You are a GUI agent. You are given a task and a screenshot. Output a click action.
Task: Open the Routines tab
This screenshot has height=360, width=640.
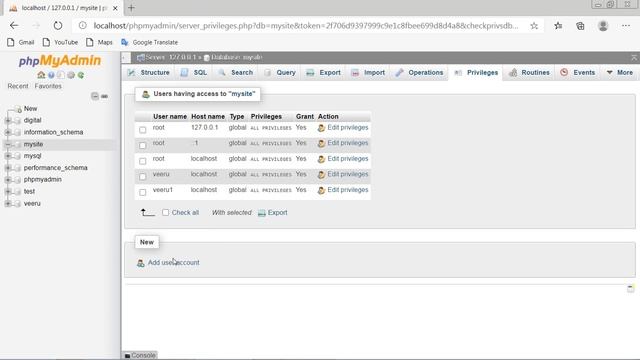[x=529, y=73]
